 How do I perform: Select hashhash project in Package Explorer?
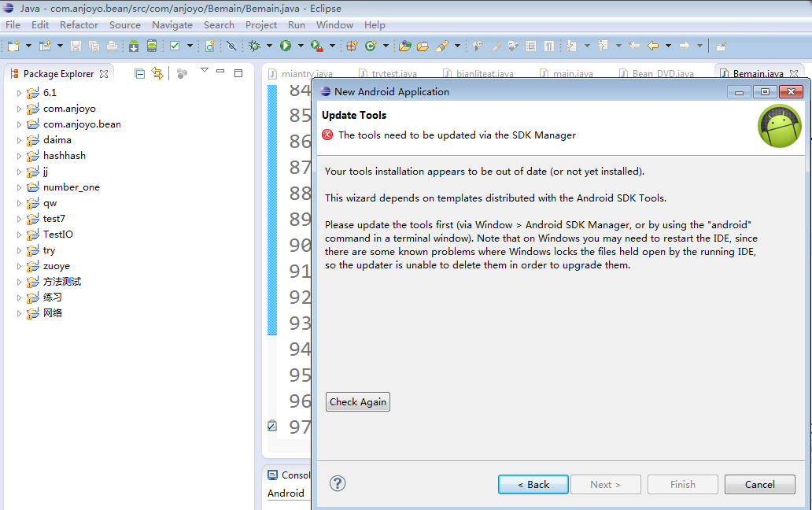point(65,156)
